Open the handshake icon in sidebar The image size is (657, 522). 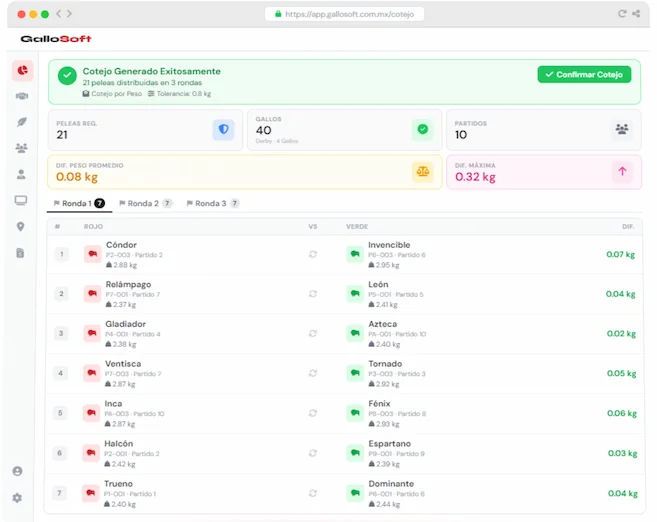(x=22, y=96)
